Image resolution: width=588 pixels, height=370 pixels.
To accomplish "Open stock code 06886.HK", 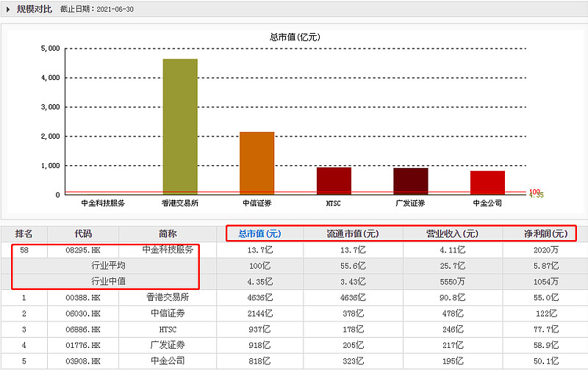I will (x=83, y=330).
